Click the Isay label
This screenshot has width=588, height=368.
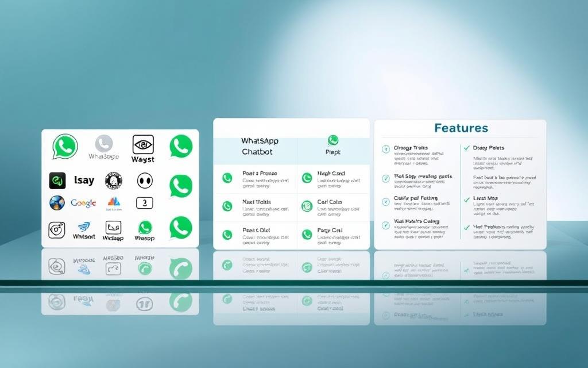click(84, 180)
